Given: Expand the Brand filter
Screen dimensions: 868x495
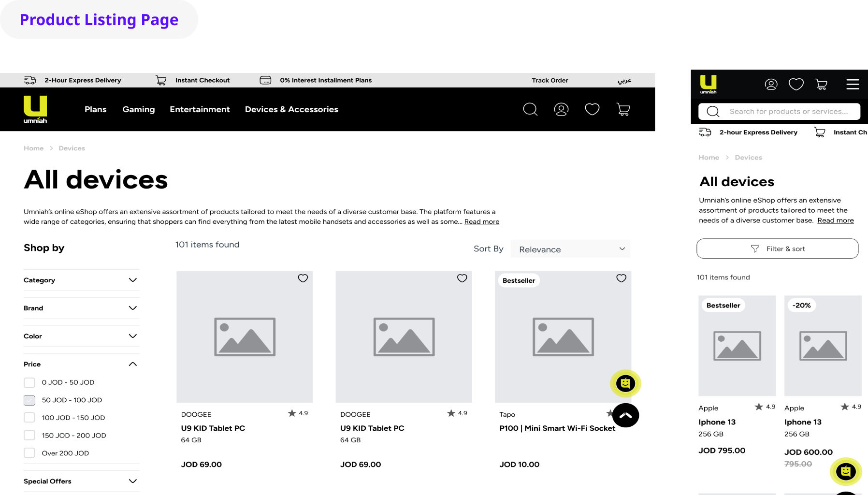Looking at the screenshot, I should pos(81,308).
